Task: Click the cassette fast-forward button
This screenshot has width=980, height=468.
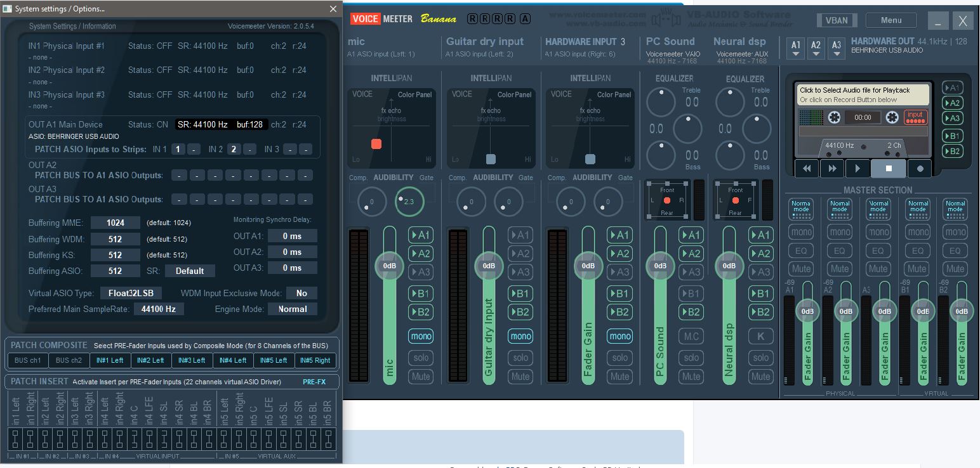Action: (832, 169)
